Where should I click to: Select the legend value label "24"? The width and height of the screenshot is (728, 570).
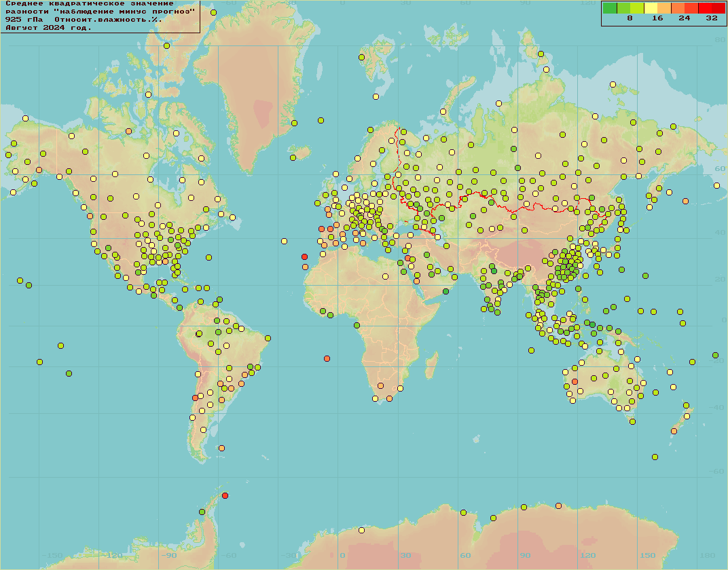point(685,18)
